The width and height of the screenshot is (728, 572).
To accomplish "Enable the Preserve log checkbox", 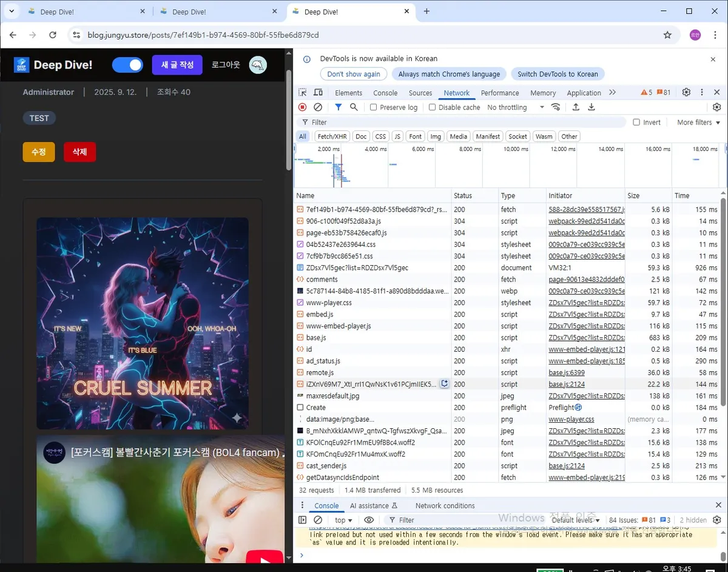I will [x=372, y=107].
